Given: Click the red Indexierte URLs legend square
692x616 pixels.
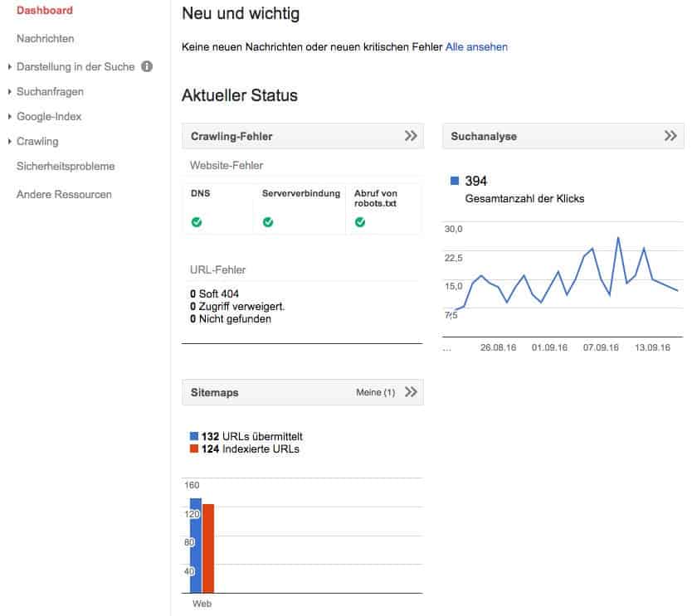Looking at the screenshot, I should pyautogui.click(x=192, y=450).
